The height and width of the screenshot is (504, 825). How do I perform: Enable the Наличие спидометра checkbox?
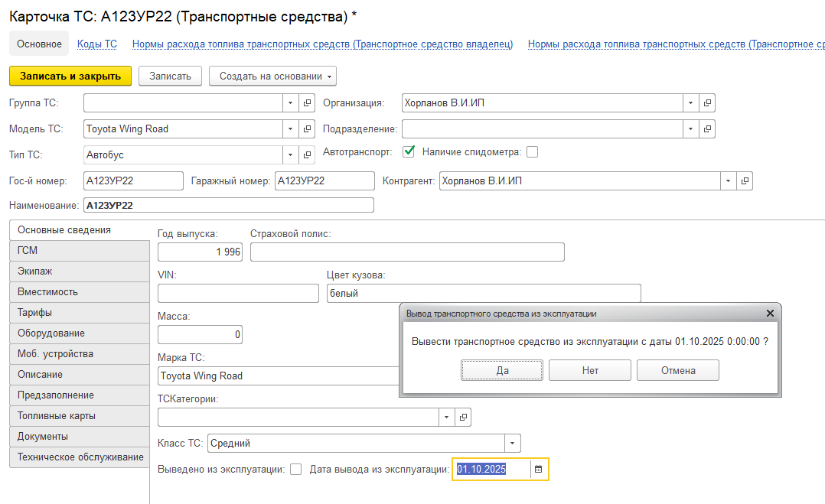pos(532,151)
